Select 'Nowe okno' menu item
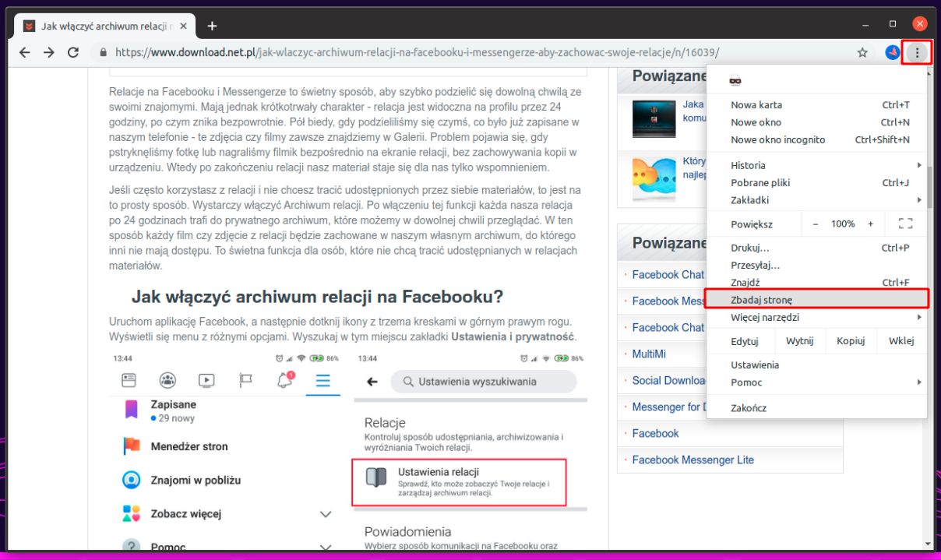 click(x=816, y=122)
